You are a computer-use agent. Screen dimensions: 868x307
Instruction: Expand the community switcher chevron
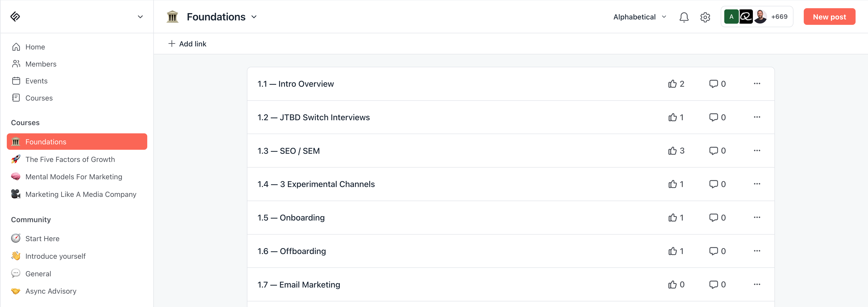(140, 17)
